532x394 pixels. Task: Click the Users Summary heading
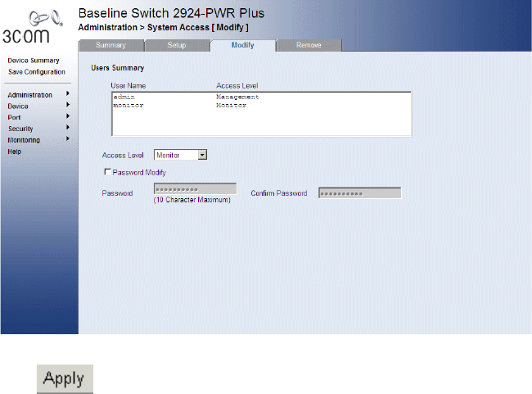click(x=117, y=68)
